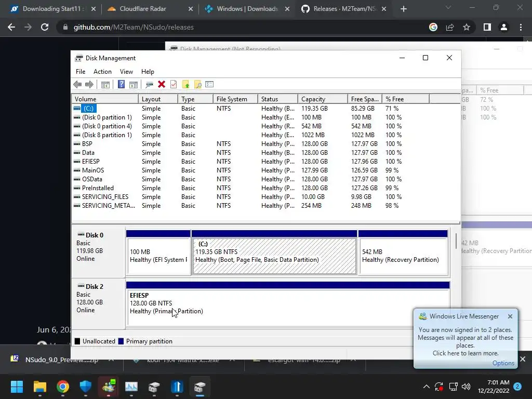Open the performance monitor taskbar icon
Screen dimensions: 532x399
(131, 387)
